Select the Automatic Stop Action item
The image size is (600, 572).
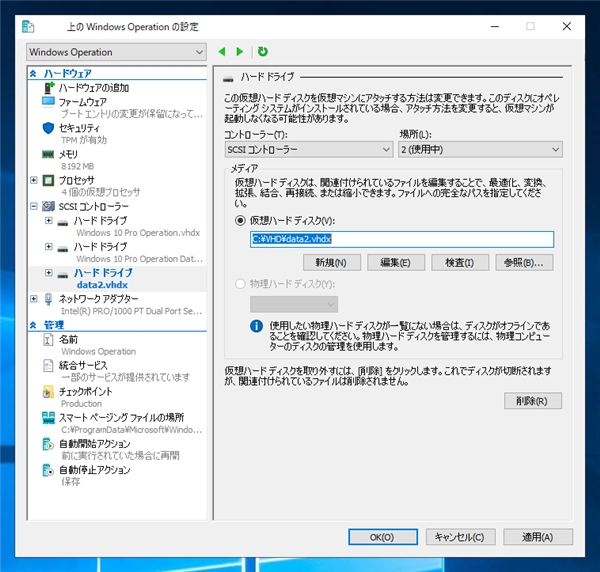coord(117,476)
